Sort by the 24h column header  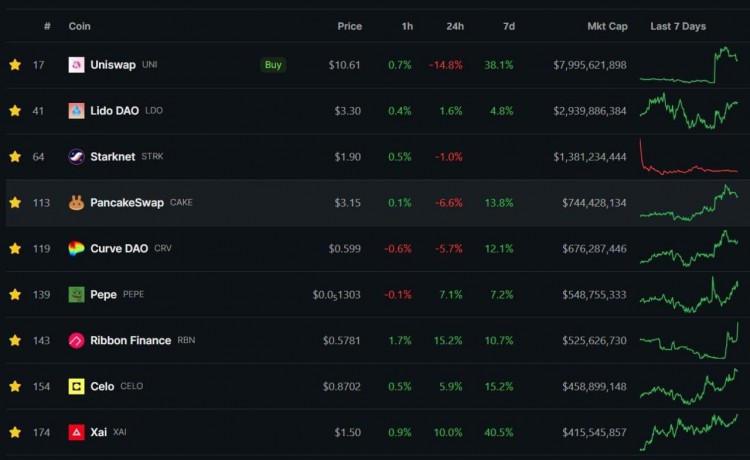tap(455, 26)
